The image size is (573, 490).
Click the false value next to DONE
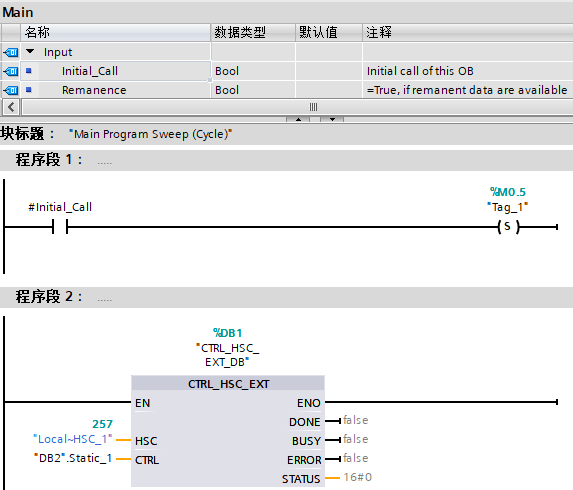[356, 420]
